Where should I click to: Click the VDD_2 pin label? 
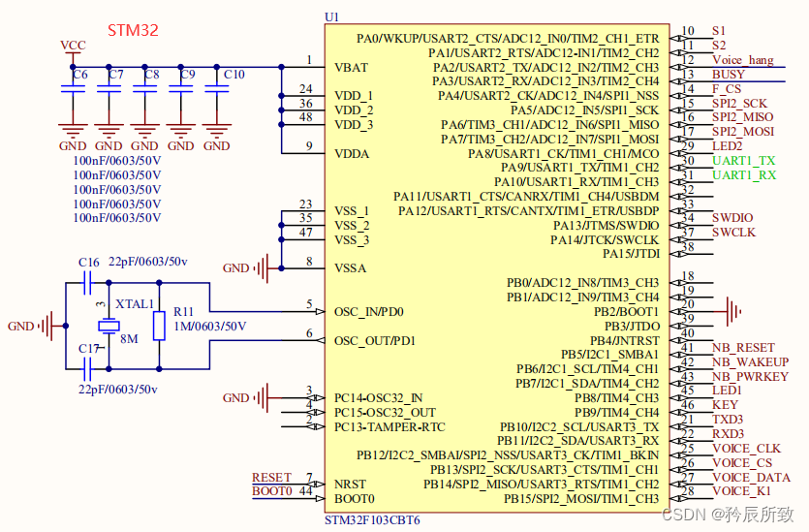click(x=354, y=110)
